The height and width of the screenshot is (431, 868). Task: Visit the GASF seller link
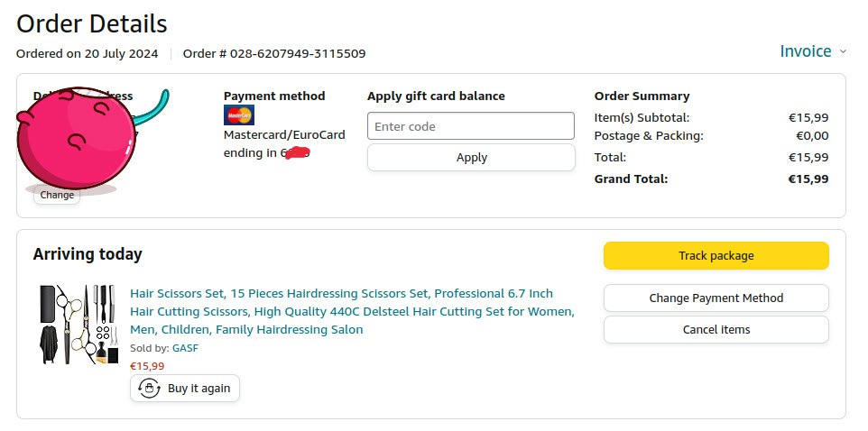184,347
